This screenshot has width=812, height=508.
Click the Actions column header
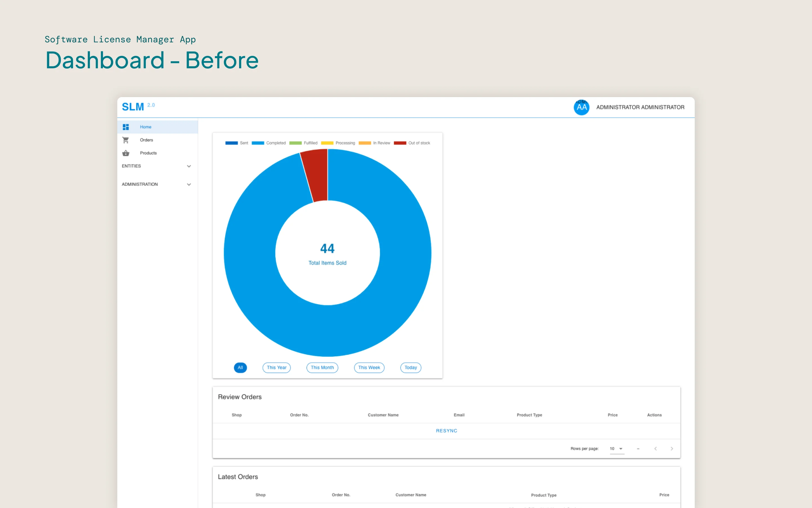[x=654, y=415]
